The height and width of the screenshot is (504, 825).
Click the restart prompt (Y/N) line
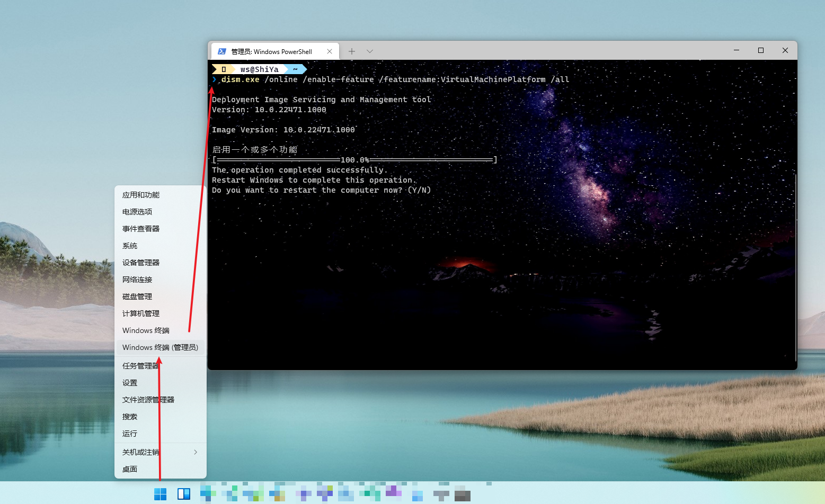click(321, 190)
